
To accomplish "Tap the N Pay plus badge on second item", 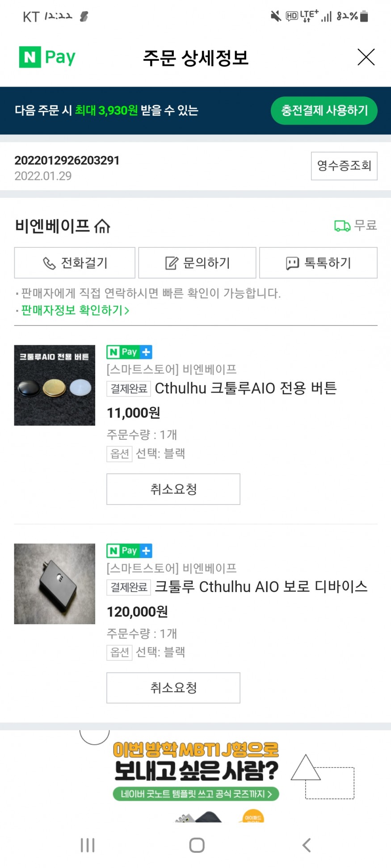I will pos(129,551).
